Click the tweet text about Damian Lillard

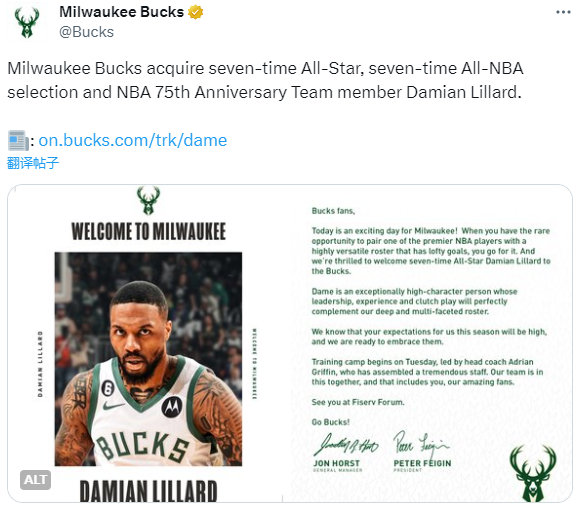(x=265, y=80)
